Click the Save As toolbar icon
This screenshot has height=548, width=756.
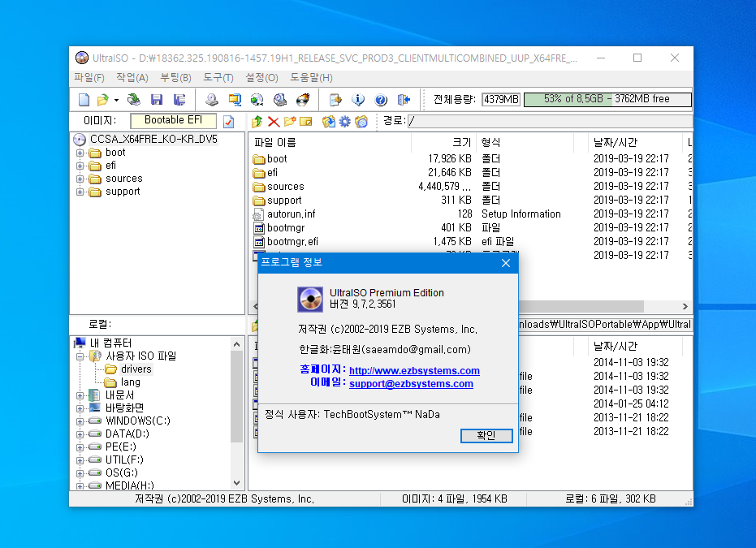[179, 99]
